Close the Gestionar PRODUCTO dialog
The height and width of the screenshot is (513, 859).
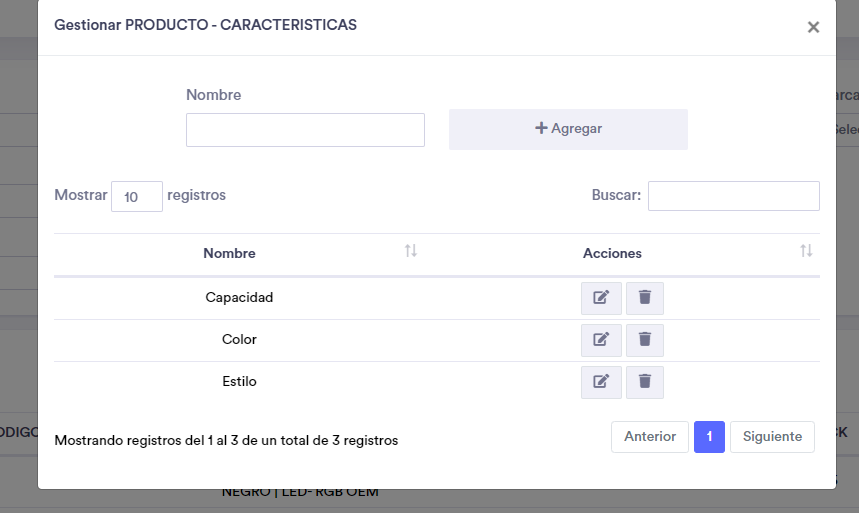813,27
